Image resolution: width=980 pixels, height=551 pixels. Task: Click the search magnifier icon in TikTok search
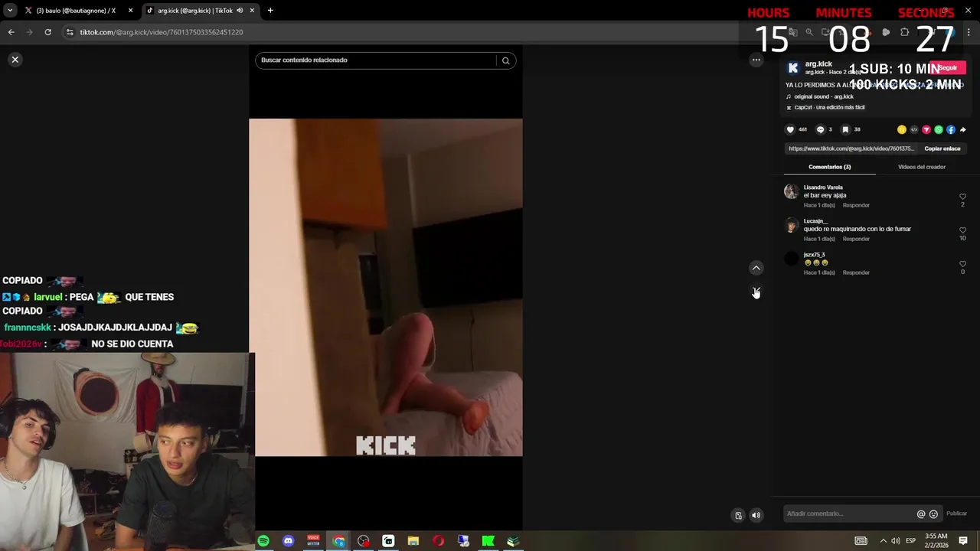coord(505,60)
